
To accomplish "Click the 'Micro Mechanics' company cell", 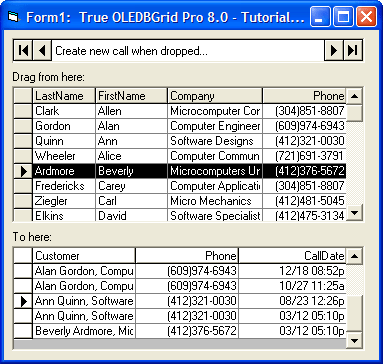I will [215, 201].
